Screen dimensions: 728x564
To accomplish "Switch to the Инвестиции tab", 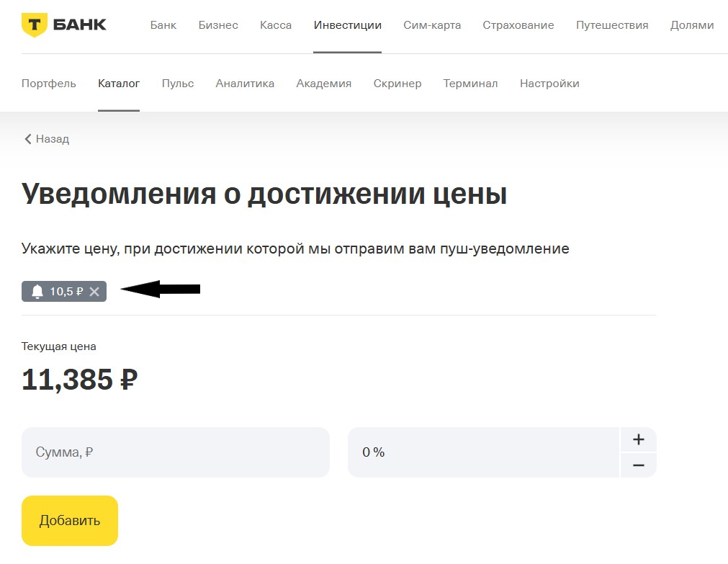I will (x=347, y=24).
